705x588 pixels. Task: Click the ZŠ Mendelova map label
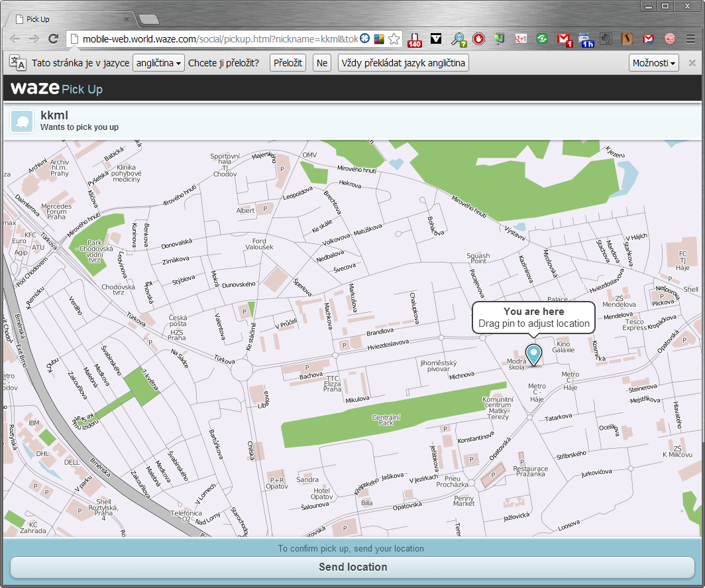619,302
